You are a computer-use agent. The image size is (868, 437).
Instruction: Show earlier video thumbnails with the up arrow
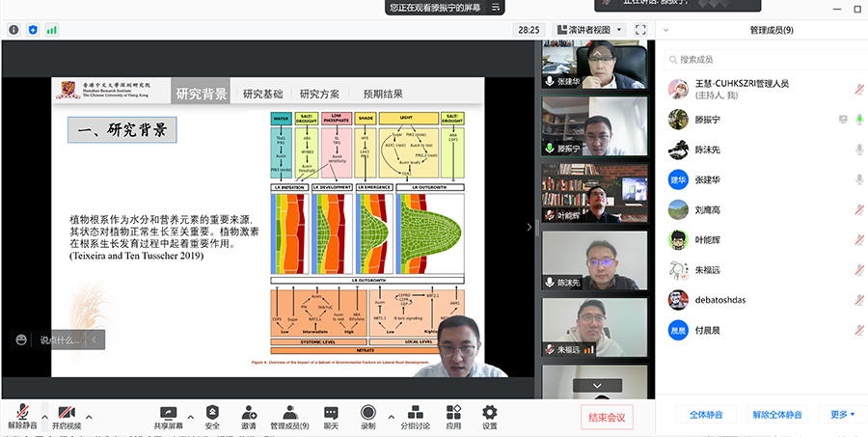pyautogui.click(x=597, y=53)
